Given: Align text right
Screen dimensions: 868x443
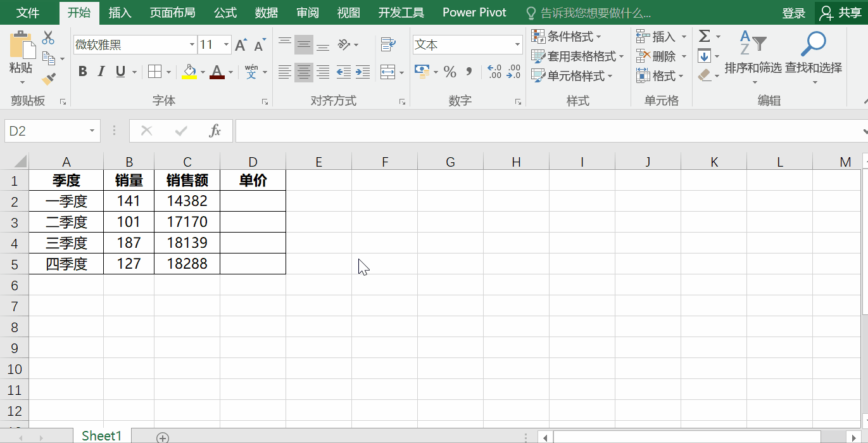Looking at the screenshot, I should tap(323, 72).
